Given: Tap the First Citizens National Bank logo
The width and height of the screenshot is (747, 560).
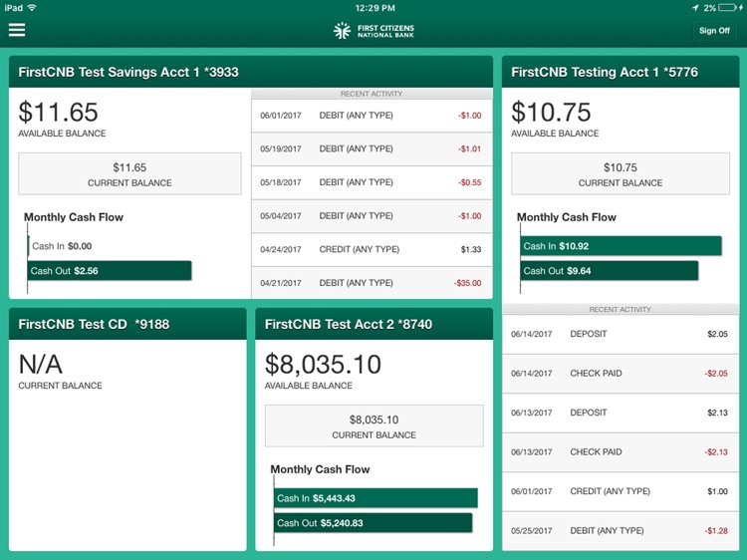Looking at the screenshot, I should coord(373,31).
